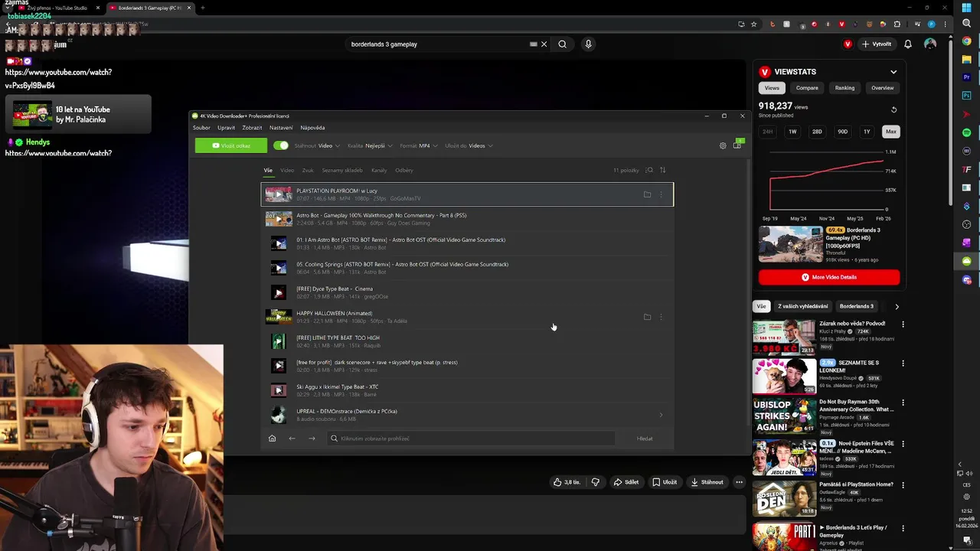Open Chrome from the taskbar
Image resolution: width=980 pixels, height=551 pixels.
point(967,41)
